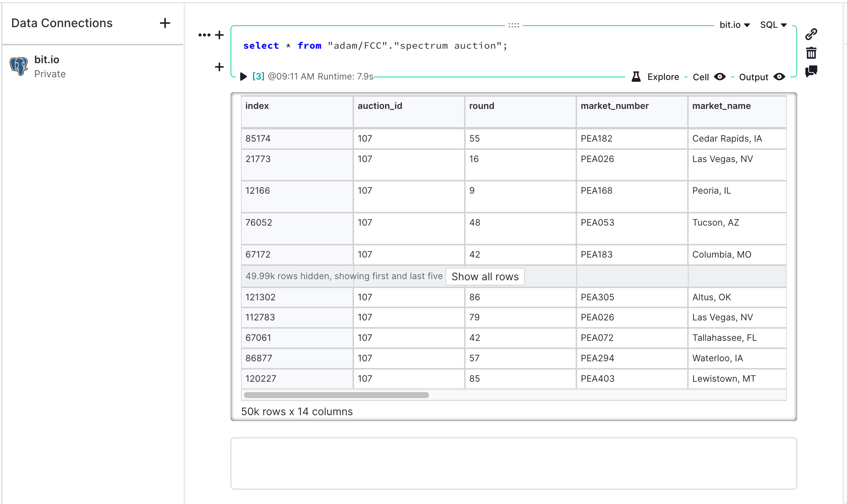Viewport: 847px width, 504px height.
Task: Click the horizontal table scrollbar
Action: point(336,395)
